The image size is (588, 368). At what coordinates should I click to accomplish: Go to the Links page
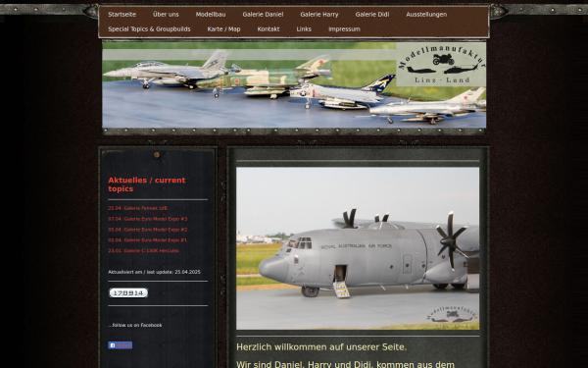pos(304,28)
